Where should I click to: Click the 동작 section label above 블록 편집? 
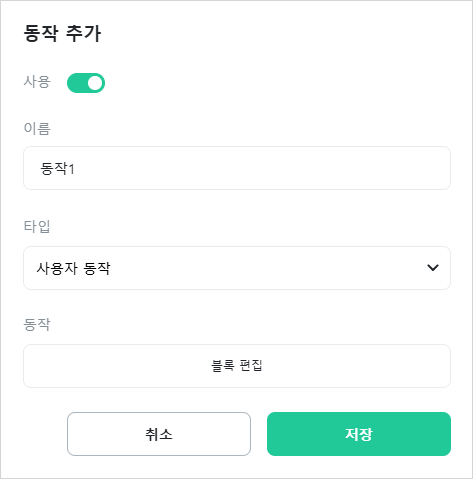pos(37,324)
